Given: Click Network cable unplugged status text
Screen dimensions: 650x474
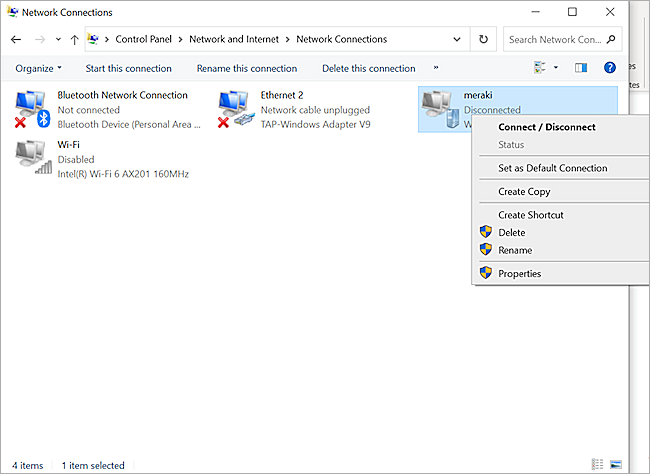Looking at the screenshot, I should pos(315,110).
